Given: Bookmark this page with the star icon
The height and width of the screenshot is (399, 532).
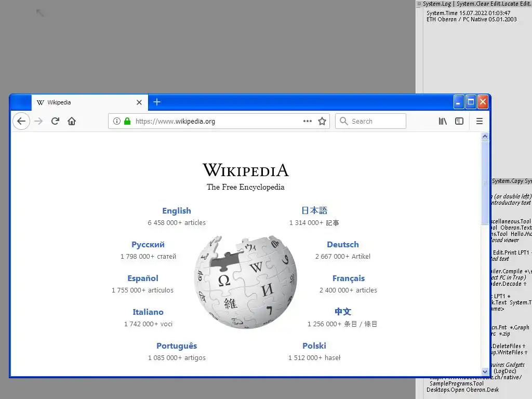Looking at the screenshot, I should click(322, 121).
